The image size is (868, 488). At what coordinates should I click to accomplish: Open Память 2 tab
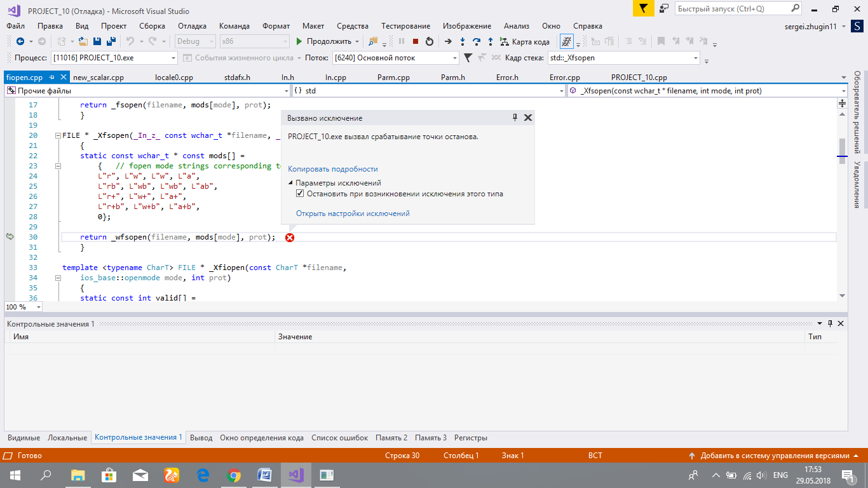391,438
